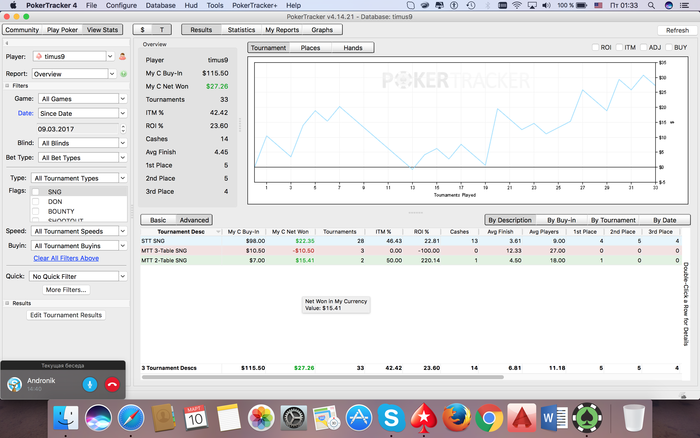The image size is (700, 438).
Task: Hang up the Andronik call
Action: pyautogui.click(x=112, y=384)
